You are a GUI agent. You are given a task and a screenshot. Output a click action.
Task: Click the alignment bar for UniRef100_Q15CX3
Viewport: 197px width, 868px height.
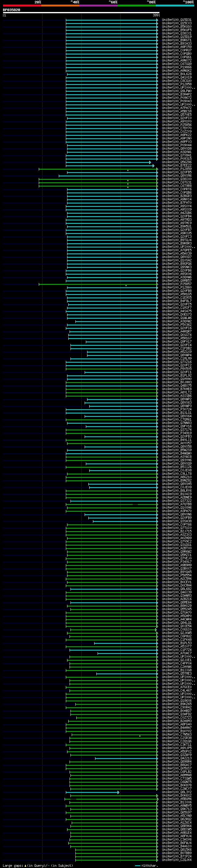pos(112,23)
